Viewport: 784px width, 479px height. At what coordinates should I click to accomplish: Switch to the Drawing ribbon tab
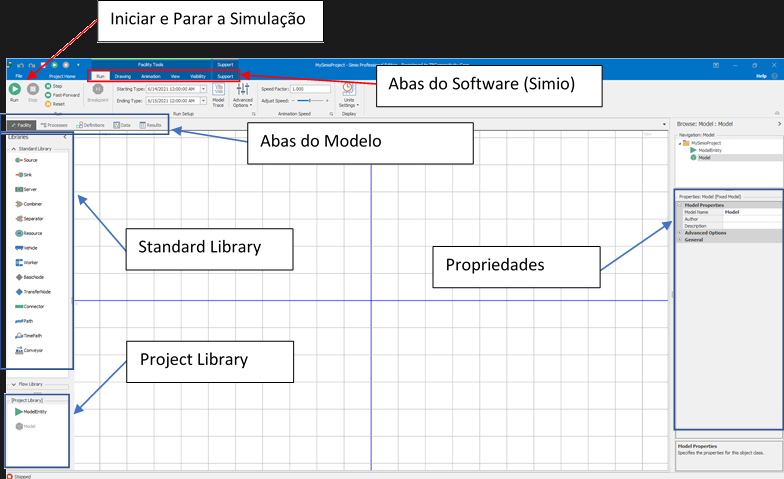tap(122, 76)
